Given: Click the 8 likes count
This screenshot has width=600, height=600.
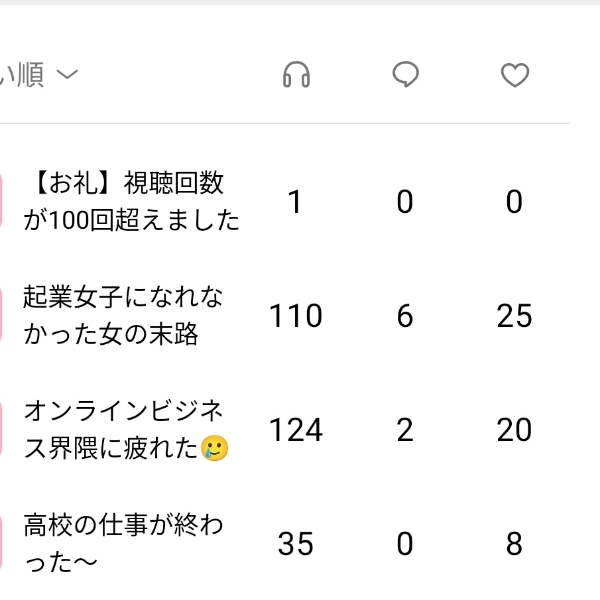Looking at the screenshot, I should click(x=514, y=545).
